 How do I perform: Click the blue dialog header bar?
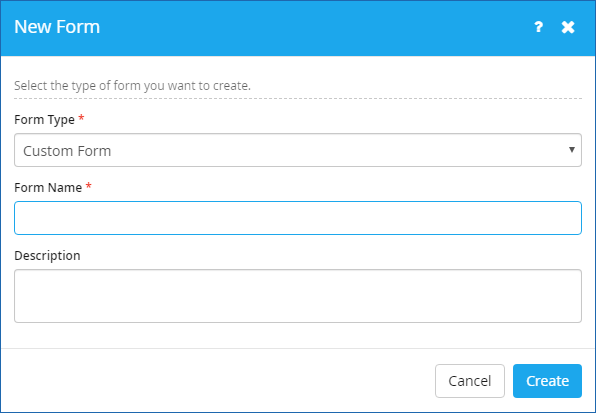point(298,28)
